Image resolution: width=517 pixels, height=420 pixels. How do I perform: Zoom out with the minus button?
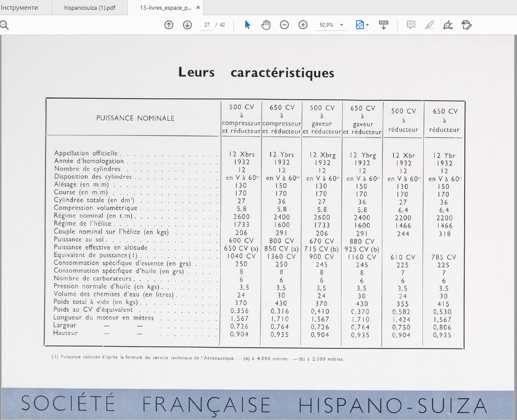click(284, 25)
